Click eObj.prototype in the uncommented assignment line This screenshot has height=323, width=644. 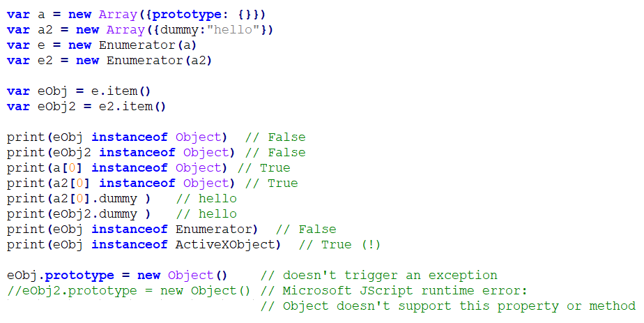point(56,276)
